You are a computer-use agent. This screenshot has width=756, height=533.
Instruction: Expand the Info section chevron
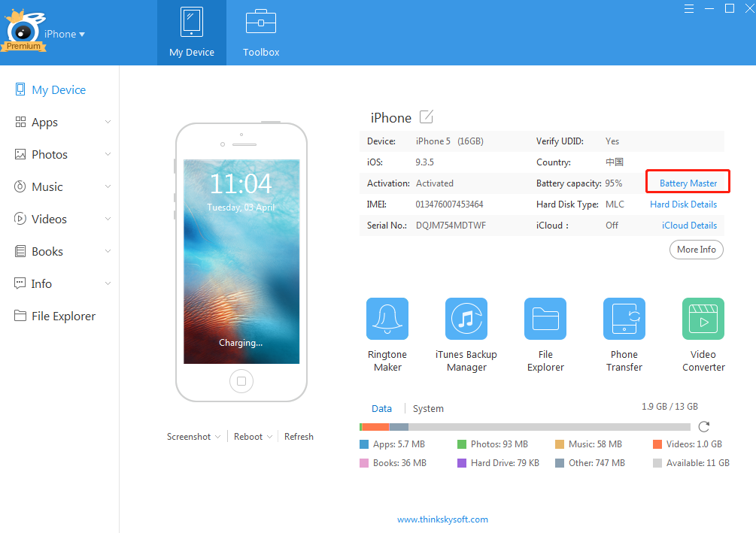(108, 283)
